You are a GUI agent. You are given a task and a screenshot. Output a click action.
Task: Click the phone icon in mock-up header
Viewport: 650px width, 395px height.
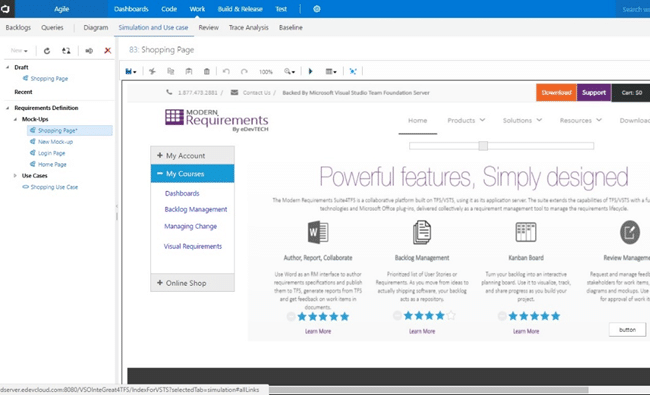(x=169, y=92)
